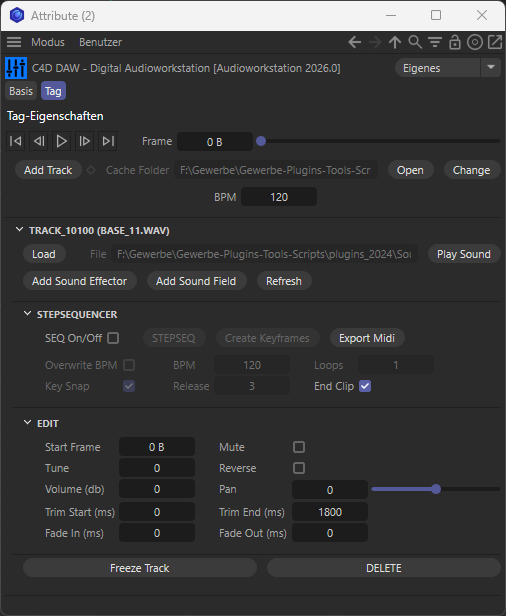This screenshot has width=506, height=616.
Task: Collapse the EDIT section
Action: [27, 423]
